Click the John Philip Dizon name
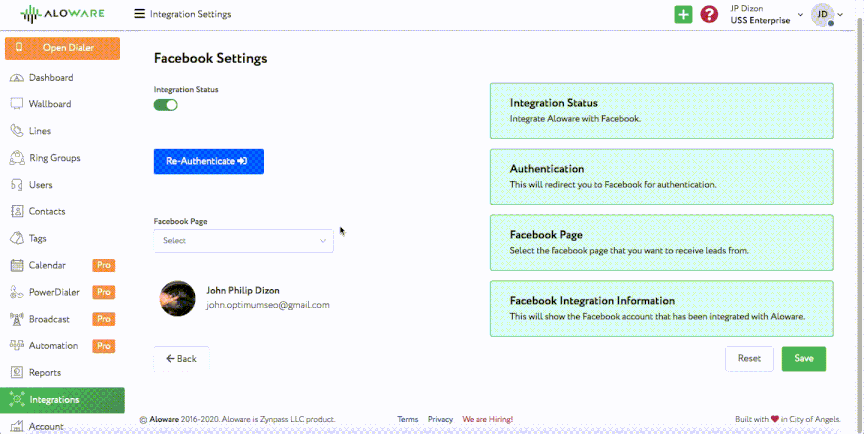Screen dimensions: 864x434 point(243,290)
